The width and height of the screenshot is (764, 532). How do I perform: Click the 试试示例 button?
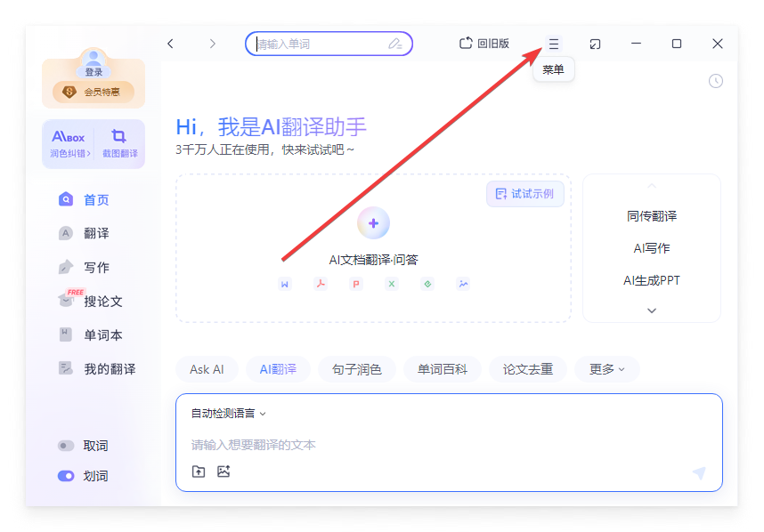tap(524, 194)
